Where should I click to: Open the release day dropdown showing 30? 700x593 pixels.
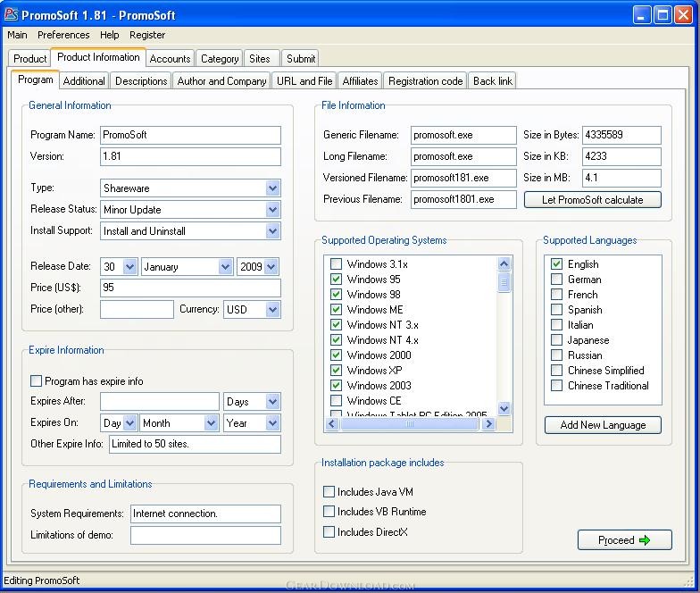click(x=130, y=266)
